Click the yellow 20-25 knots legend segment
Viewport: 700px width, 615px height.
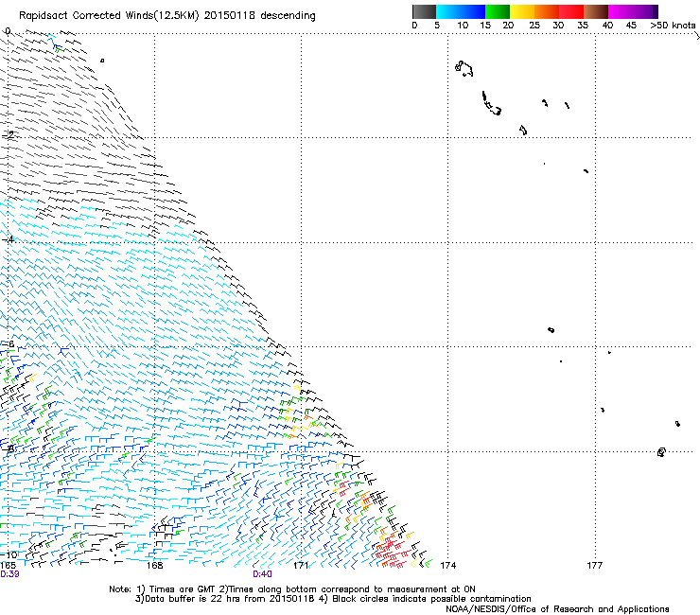(522, 11)
